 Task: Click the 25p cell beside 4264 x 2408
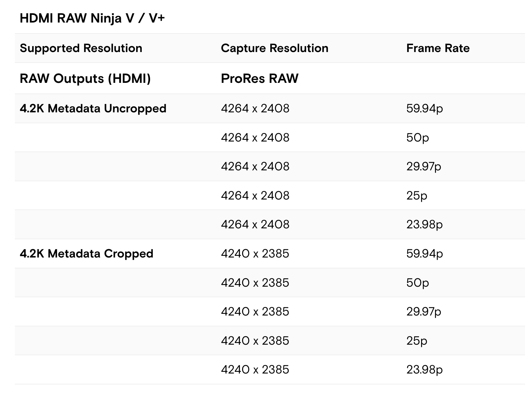coord(416,196)
